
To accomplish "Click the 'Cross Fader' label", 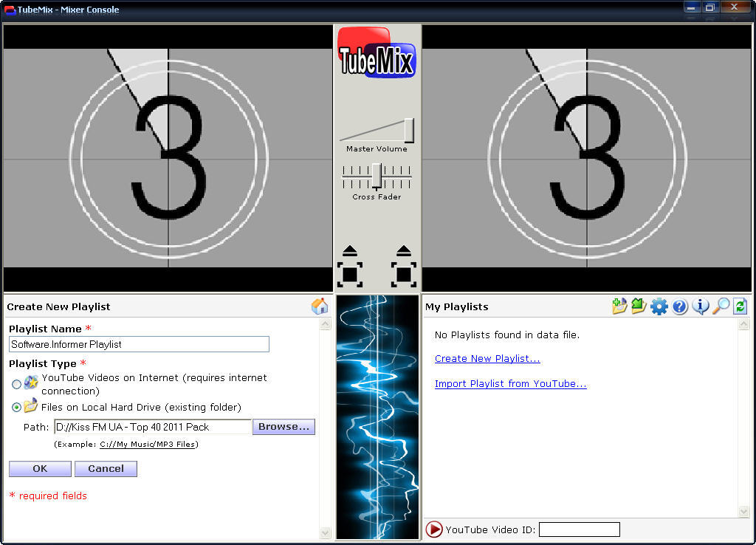I will pyautogui.click(x=377, y=196).
